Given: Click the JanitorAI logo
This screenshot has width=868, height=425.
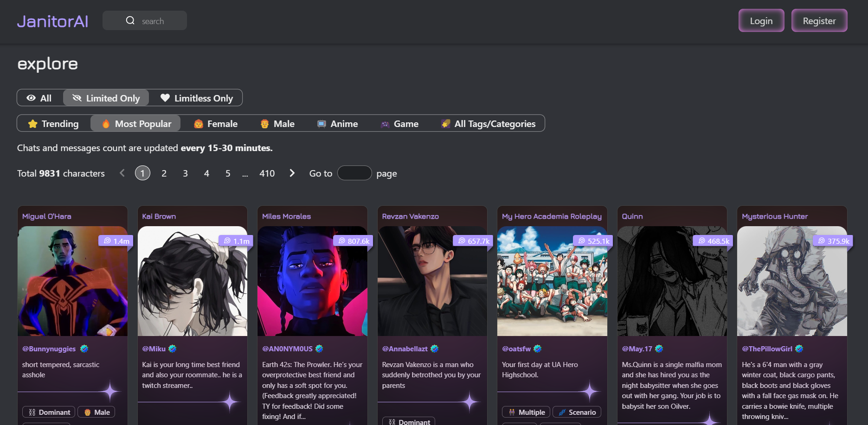Looking at the screenshot, I should pyautogui.click(x=52, y=21).
